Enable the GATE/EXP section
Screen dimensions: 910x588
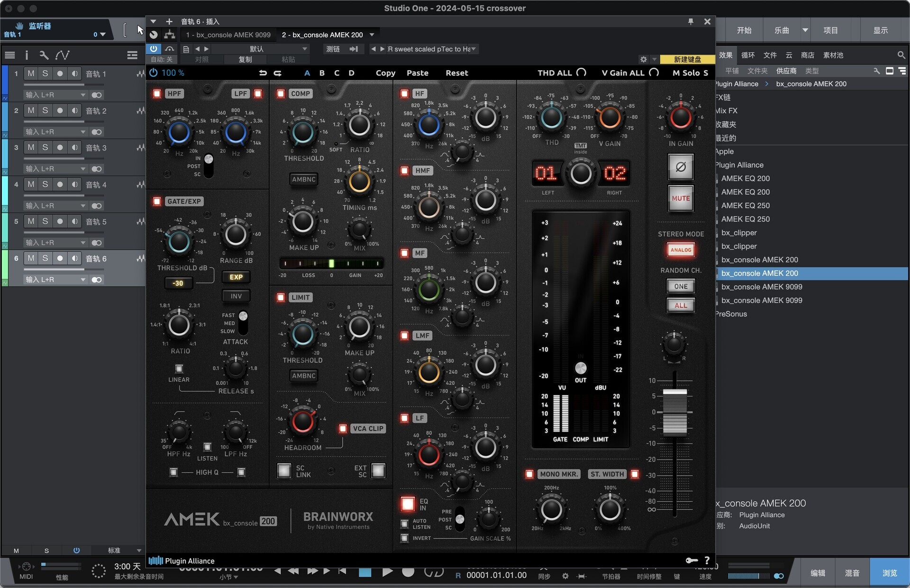tap(157, 201)
